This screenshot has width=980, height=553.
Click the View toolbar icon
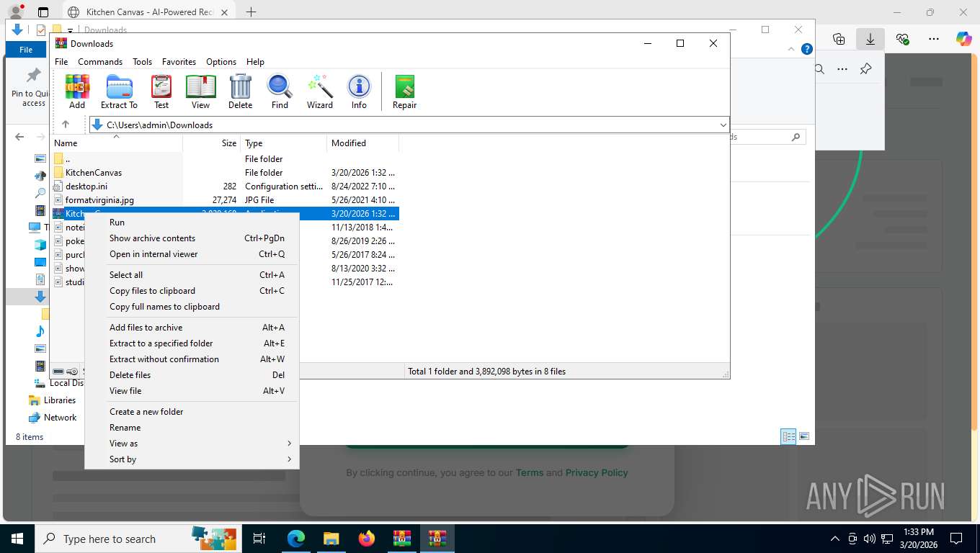pyautogui.click(x=200, y=92)
